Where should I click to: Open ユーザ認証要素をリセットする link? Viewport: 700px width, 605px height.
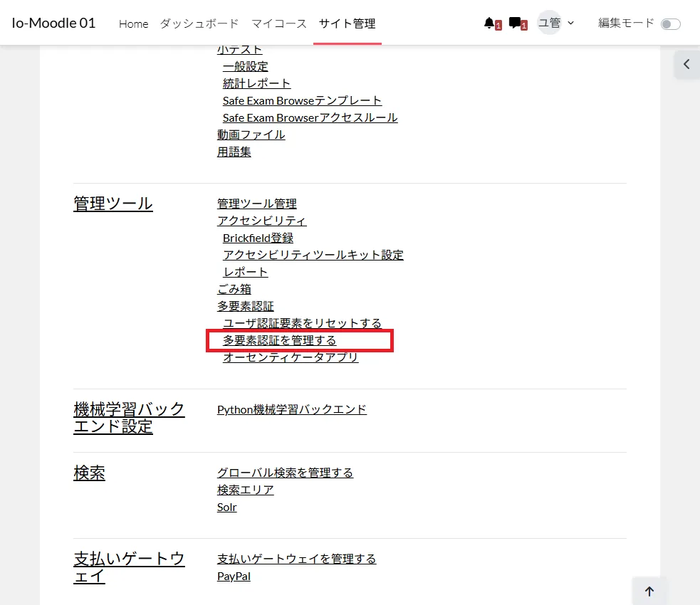click(x=302, y=323)
